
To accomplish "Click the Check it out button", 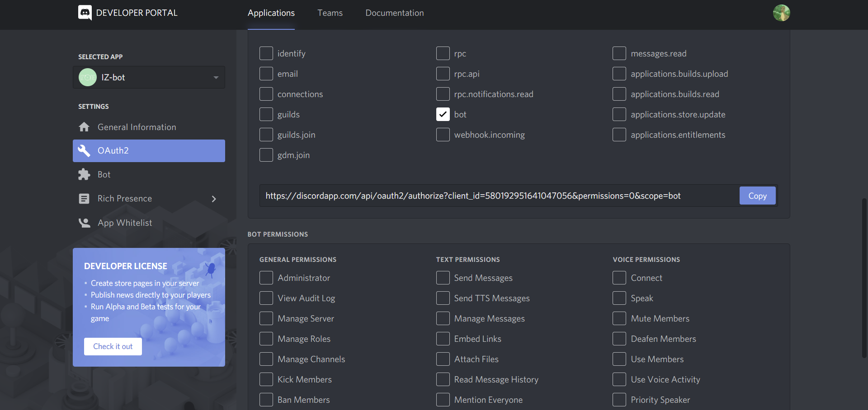I will pos(113,346).
